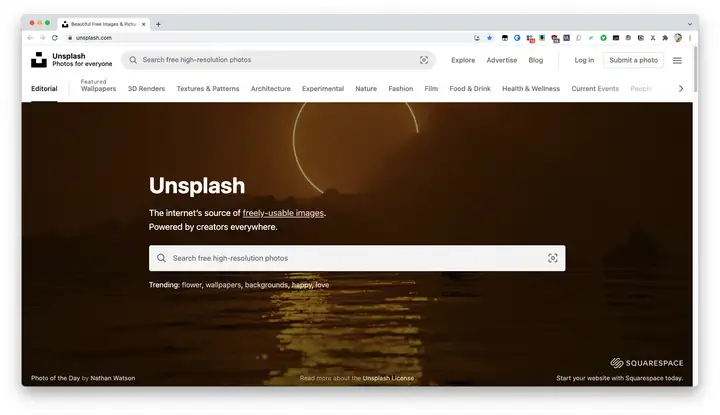The width and height of the screenshot is (720, 415).
Task: Open the Extensions puzzle-piece icon
Action: 665,38
